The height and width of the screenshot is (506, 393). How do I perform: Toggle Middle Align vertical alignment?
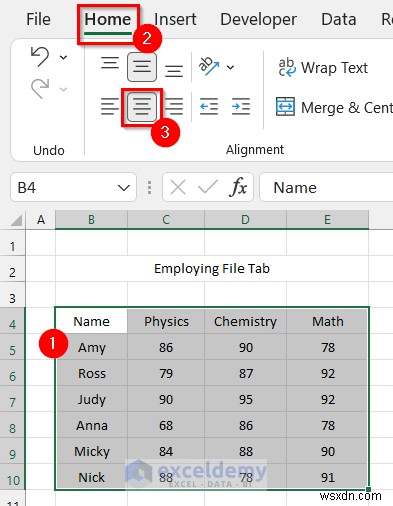point(142,67)
